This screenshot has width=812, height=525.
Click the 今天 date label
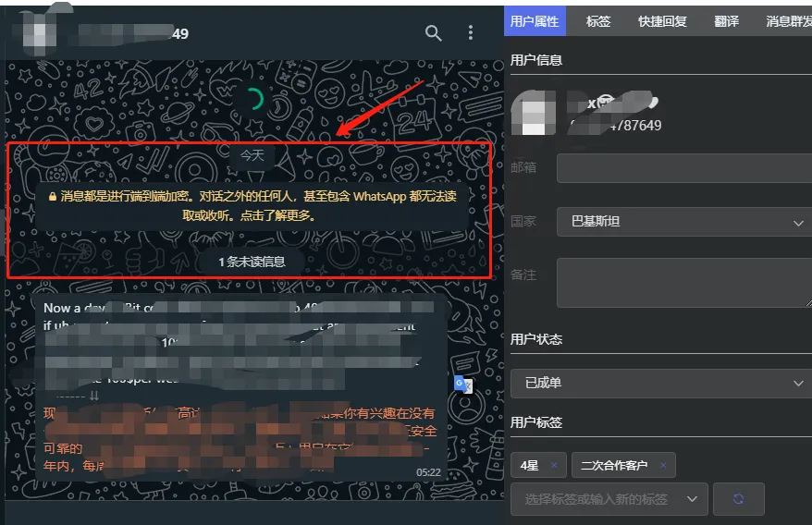click(252, 155)
